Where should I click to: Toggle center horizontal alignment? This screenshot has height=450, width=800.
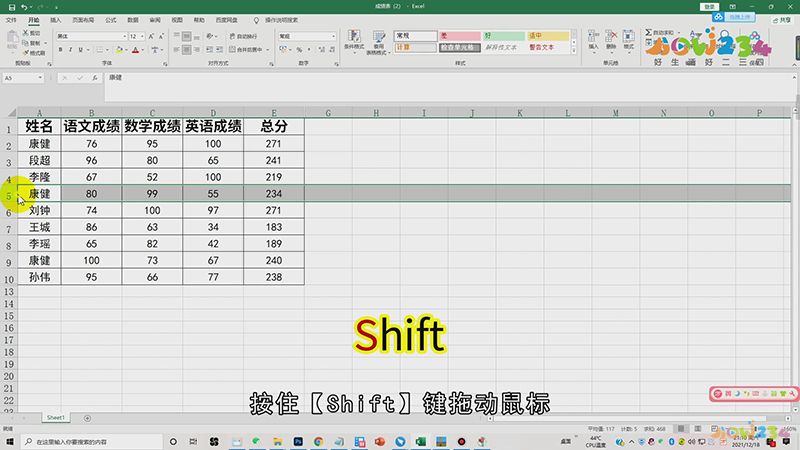pos(187,49)
